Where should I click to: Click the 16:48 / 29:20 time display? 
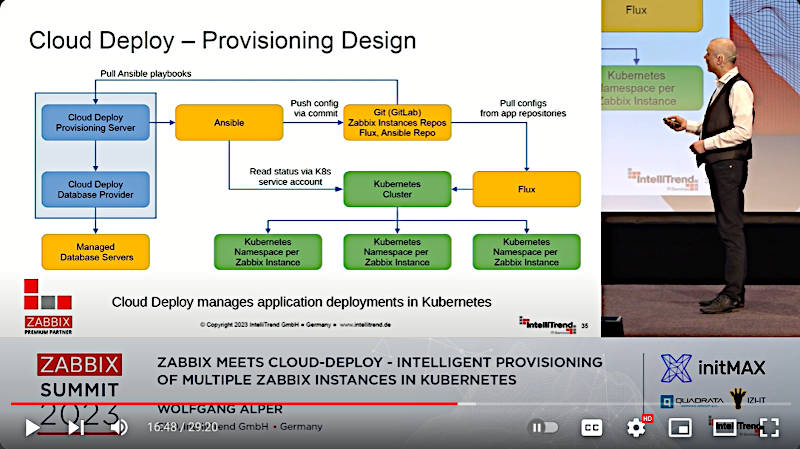pos(182,427)
